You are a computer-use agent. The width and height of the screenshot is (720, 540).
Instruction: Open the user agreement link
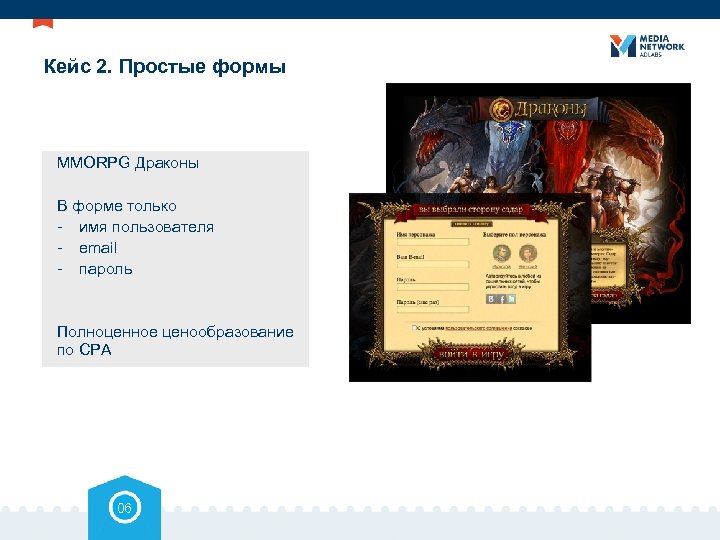478,328
